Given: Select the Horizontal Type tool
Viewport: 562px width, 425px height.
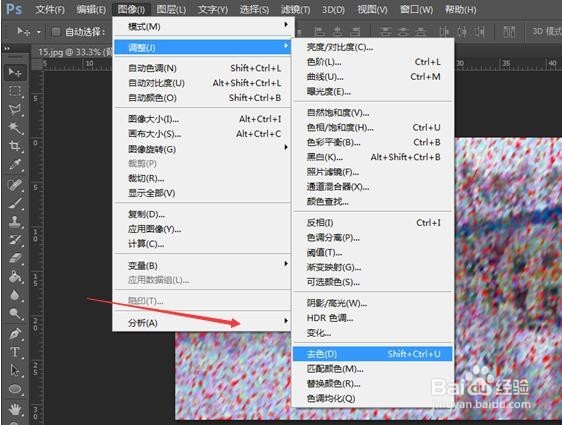Looking at the screenshot, I should coord(15,352).
